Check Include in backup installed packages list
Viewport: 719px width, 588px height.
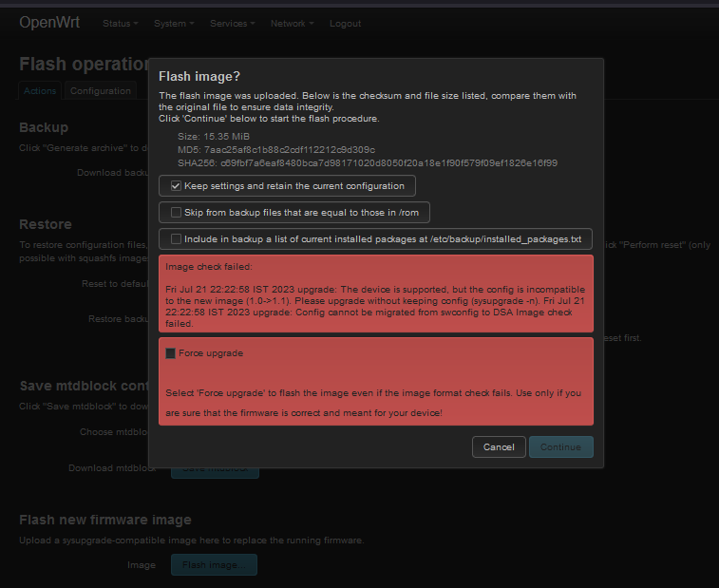[176, 239]
